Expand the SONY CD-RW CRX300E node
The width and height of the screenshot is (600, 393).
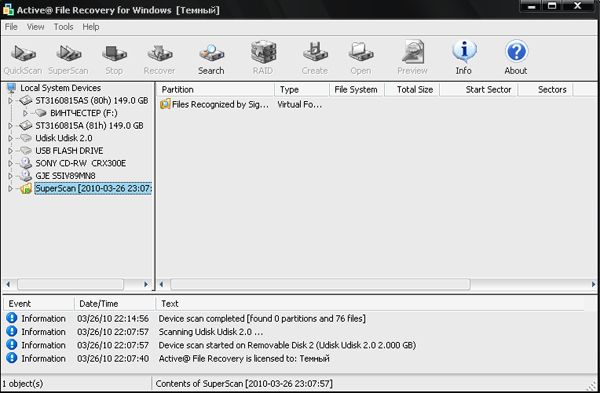pyautogui.click(x=10, y=163)
